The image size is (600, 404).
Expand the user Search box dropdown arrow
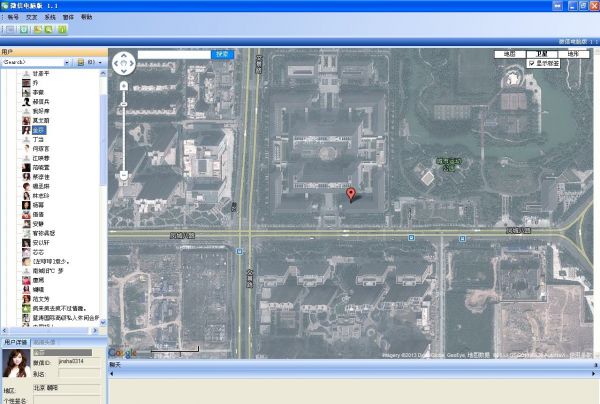pyautogui.click(x=67, y=62)
